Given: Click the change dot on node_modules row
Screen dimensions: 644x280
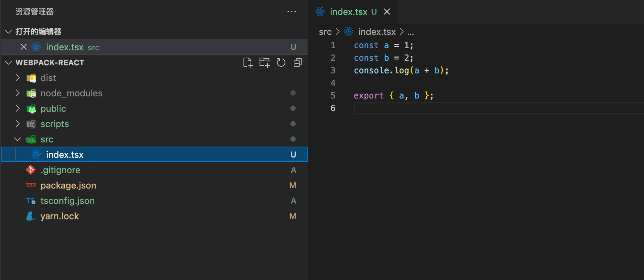Looking at the screenshot, I should click(293, 93).
